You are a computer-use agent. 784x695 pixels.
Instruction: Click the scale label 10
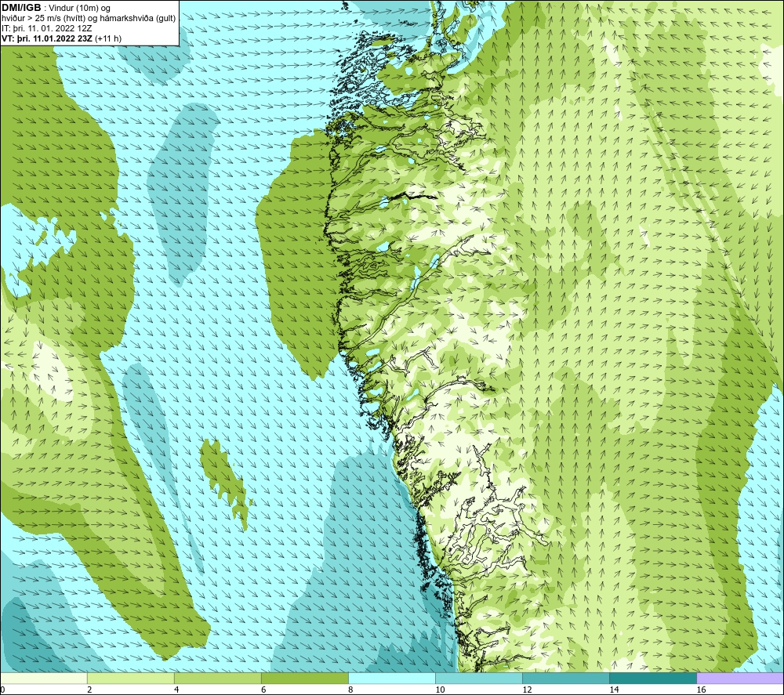[x=440, y=690]
